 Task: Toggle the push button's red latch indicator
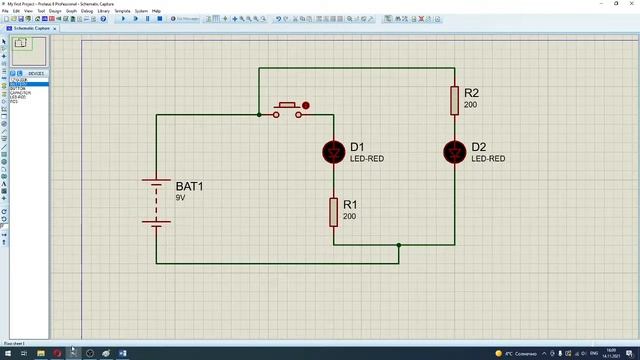tap(306, 105)
